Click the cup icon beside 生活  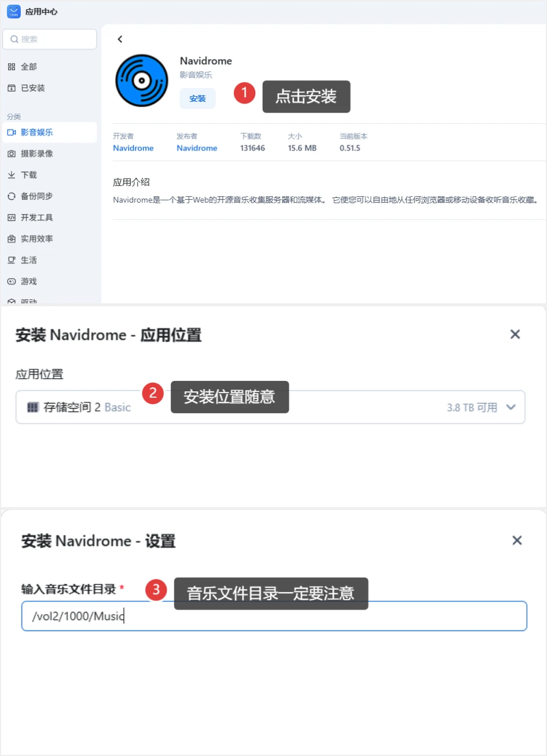coord(12,260)
